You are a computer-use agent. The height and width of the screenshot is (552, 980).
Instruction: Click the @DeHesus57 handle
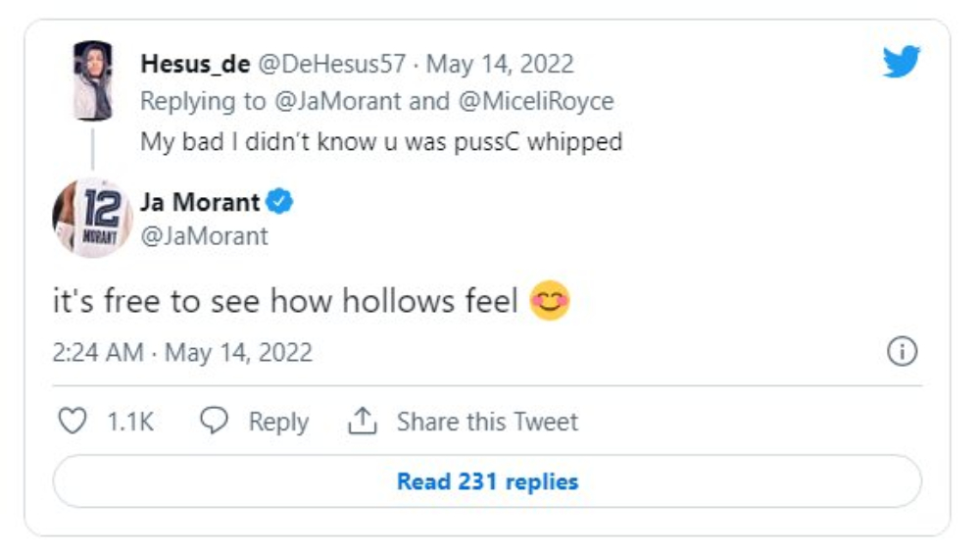pos(329,65)
